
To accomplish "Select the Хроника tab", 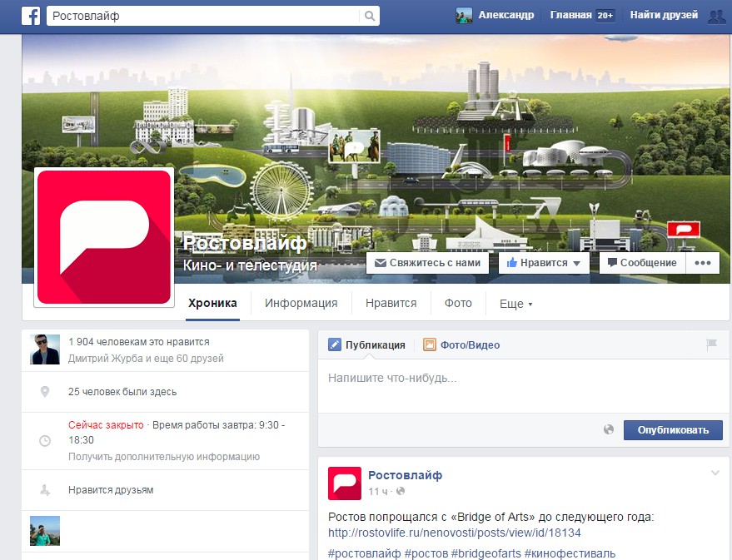I will point(212,304).
